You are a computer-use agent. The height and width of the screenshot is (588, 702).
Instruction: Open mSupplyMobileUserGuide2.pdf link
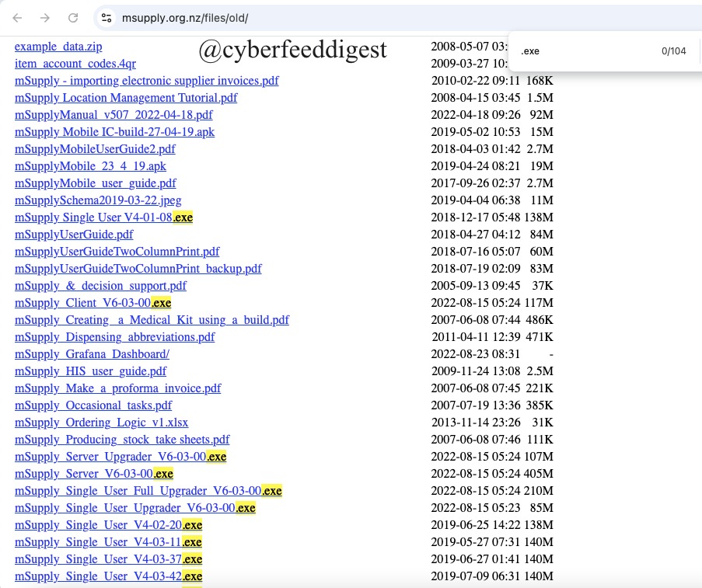point(95,149)
